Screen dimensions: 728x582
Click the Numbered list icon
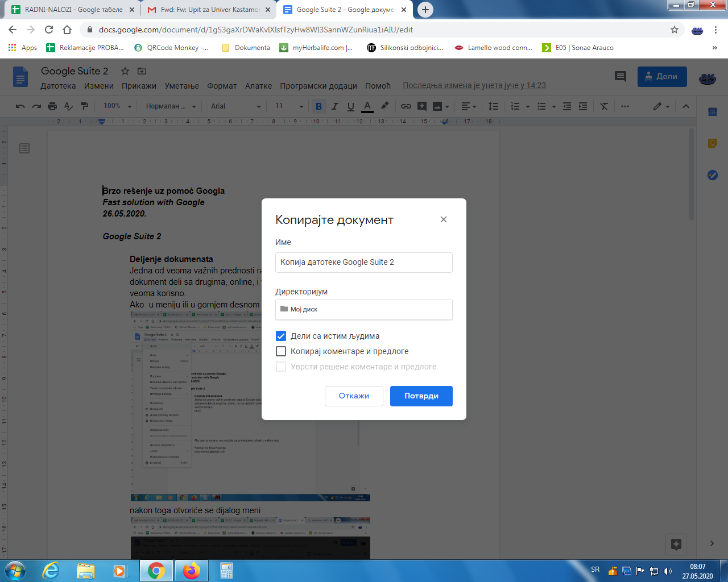coord(515,106)
